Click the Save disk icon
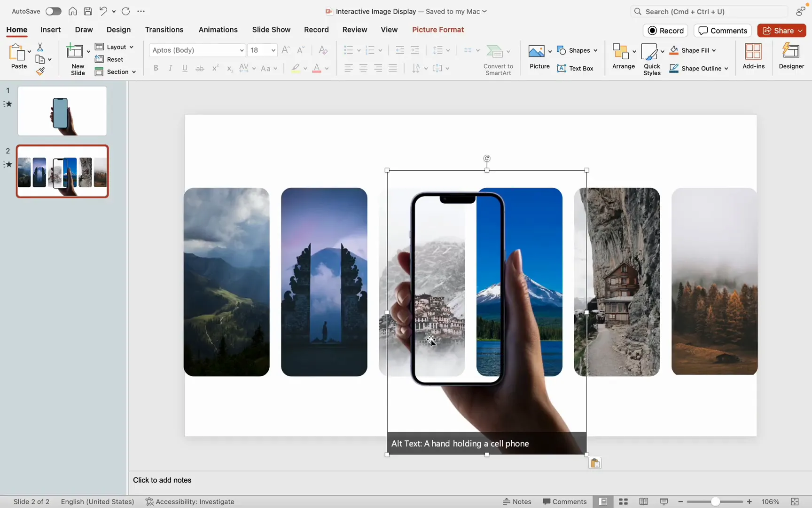812x508 pixels. pos(88,11)
